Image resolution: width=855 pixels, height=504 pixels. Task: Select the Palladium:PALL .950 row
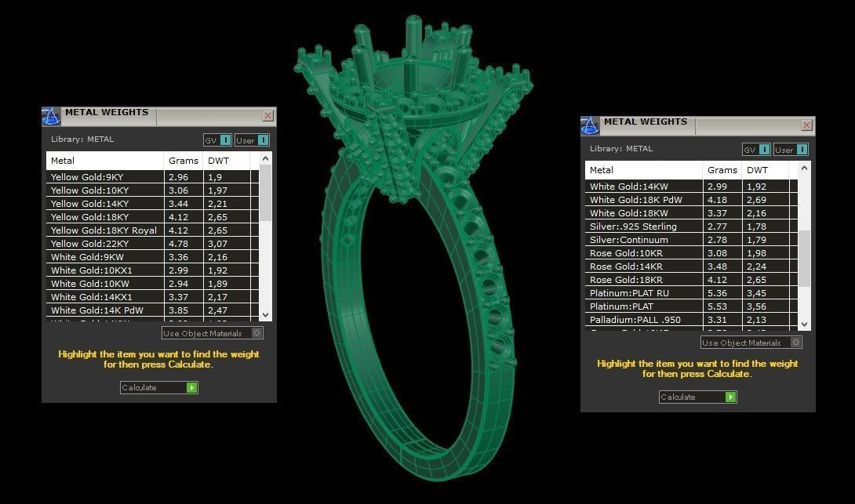[691, 320]
